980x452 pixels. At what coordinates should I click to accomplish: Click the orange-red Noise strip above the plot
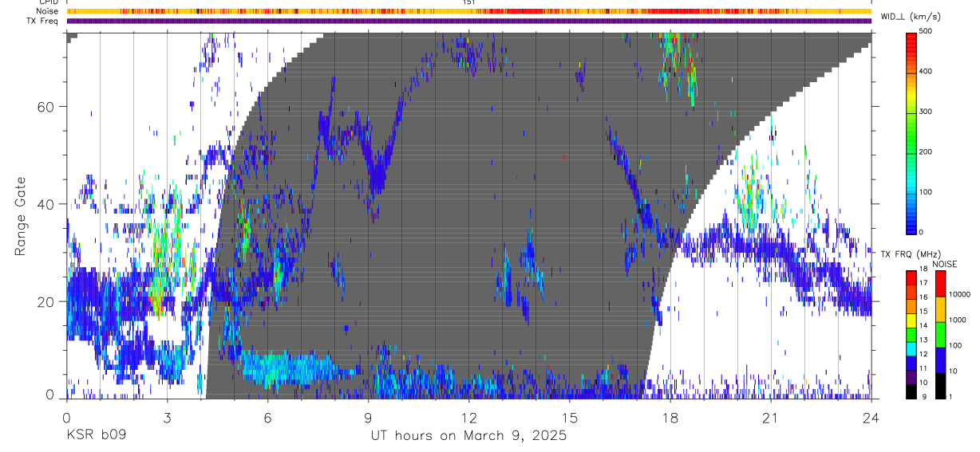coord(469,11)
